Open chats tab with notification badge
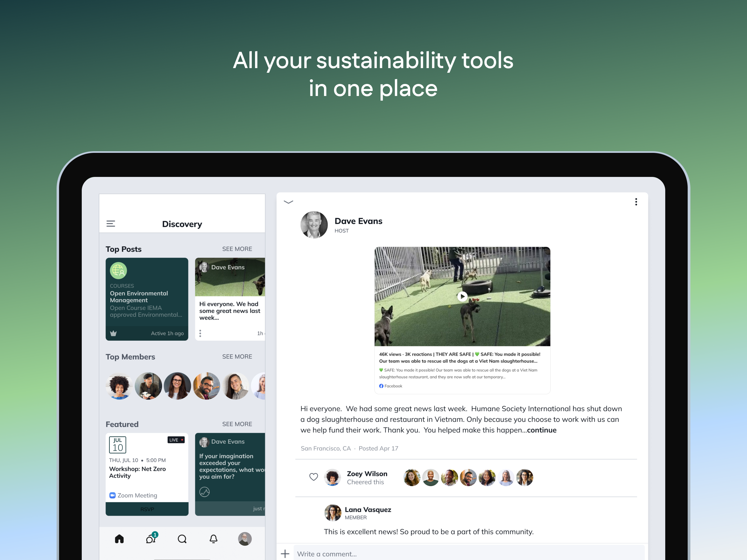 click(x=152, y=538)
